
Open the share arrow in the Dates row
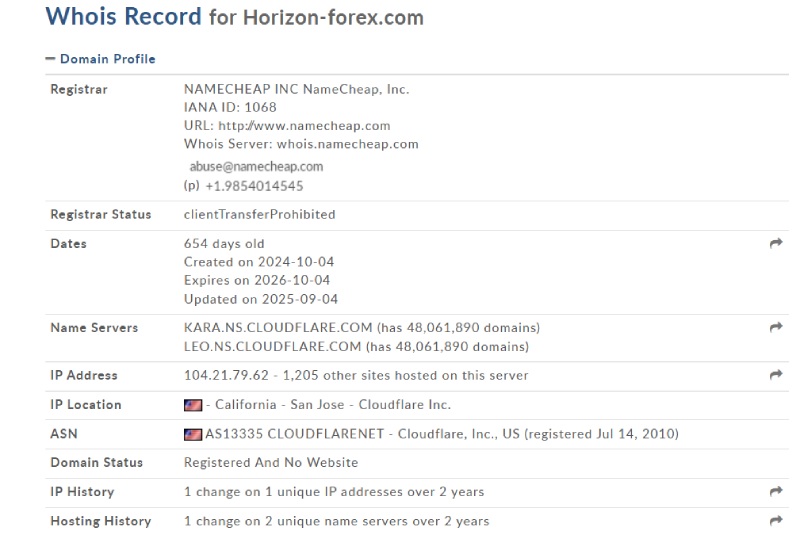click(x=776, y=243)
